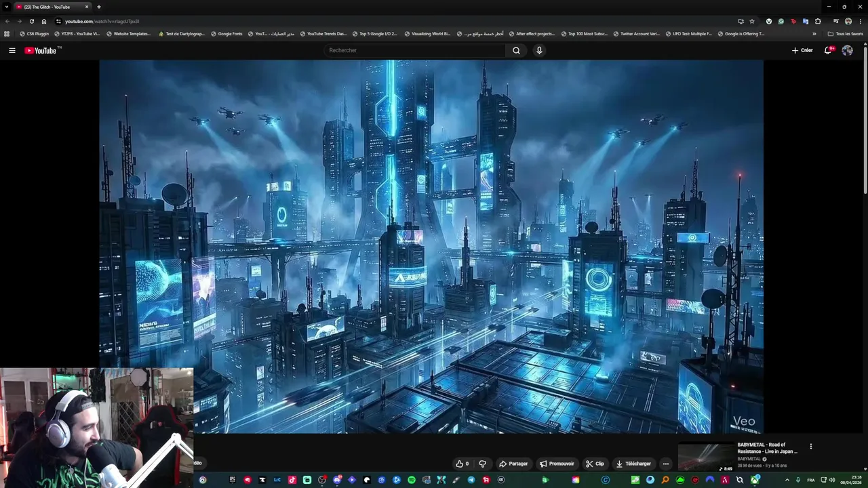Click the Promouvoir button
This screenshot has width=868, height=488.
point(557,464)
